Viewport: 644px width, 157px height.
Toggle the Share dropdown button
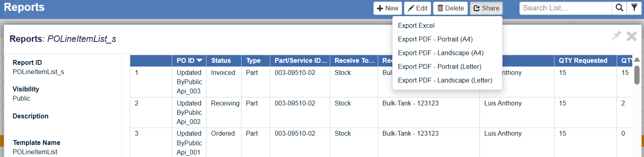[x=486, y=8]
